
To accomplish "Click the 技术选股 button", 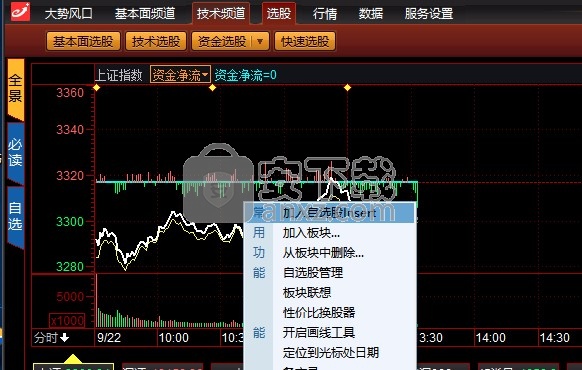I will coord(156,41).
